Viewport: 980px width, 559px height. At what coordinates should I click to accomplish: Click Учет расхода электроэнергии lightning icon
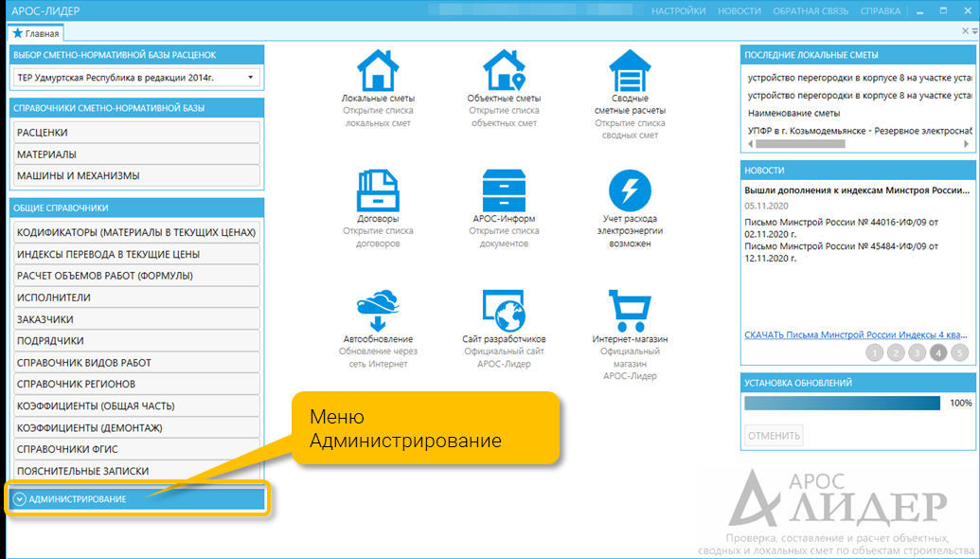coord(630,190)
